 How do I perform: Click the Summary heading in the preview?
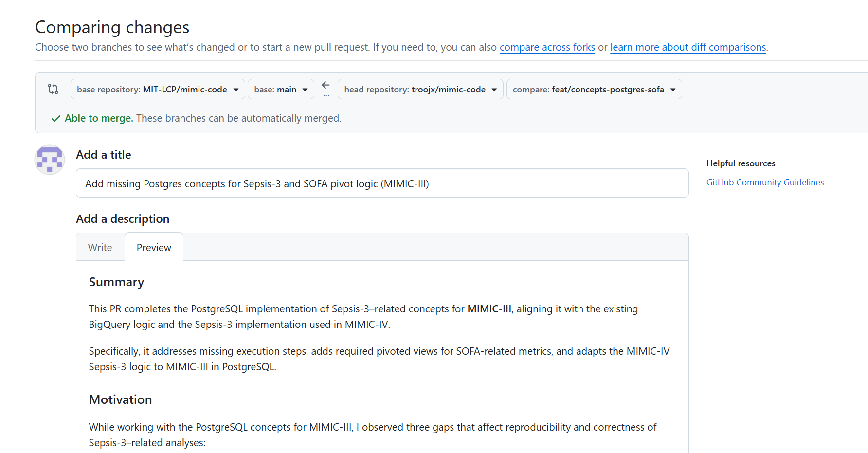[116, 282]
